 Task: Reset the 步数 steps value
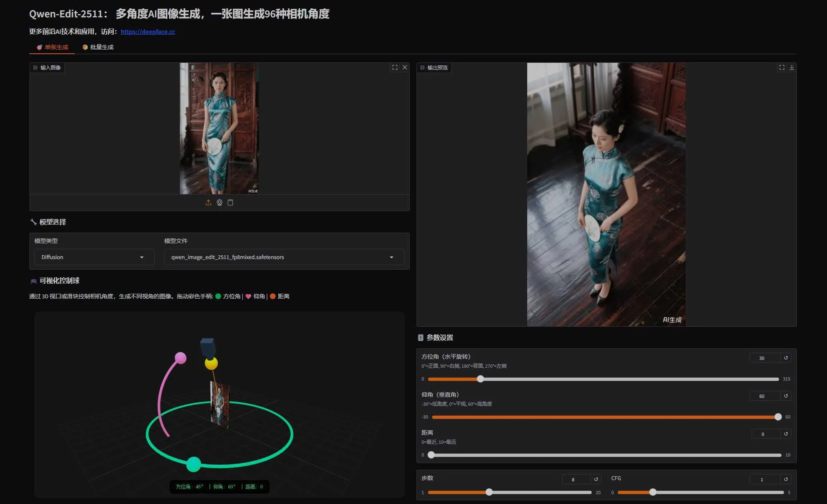point(596,479)
